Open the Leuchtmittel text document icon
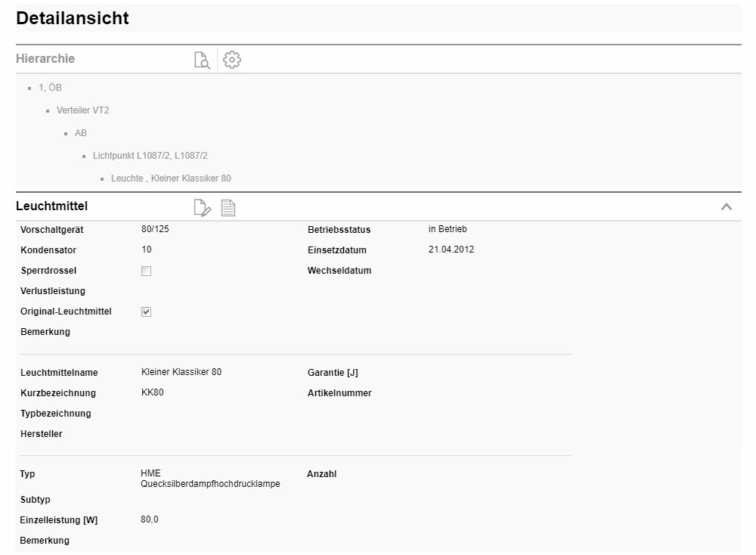 click(228, 207)
